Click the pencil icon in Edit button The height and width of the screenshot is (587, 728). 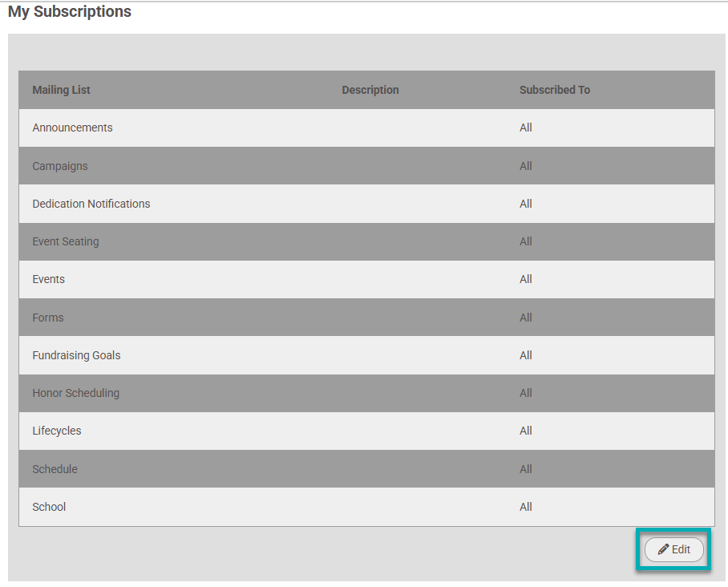pos(663,549)
